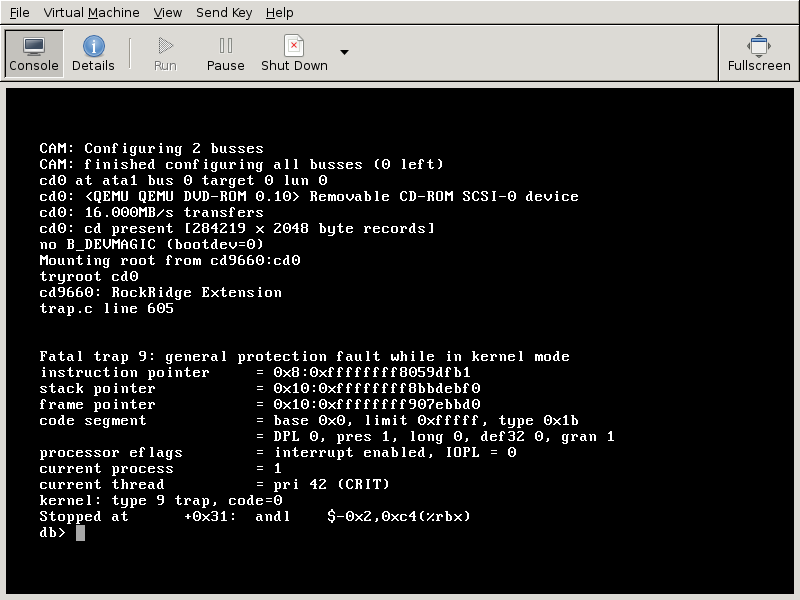This screenshot has height=600, width=800.
Task: Open the Send Key menu
Action: [x=224, y=12]
